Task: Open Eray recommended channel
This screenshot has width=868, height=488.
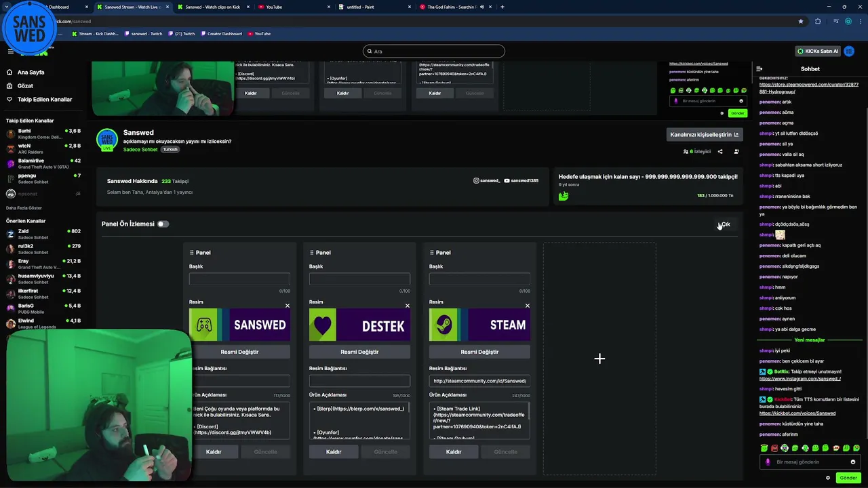Action: [x=42, y=264]
